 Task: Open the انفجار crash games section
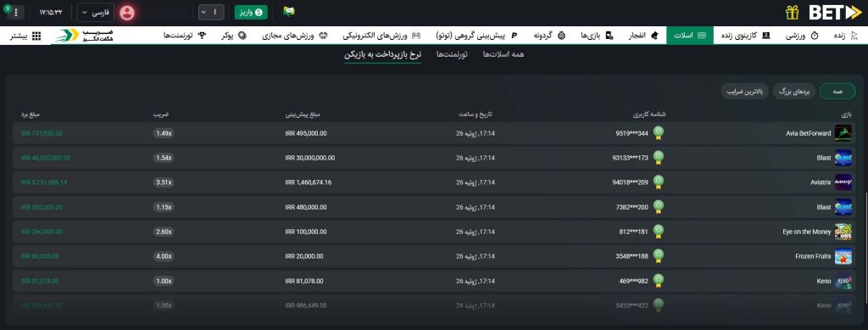click(643, 36)
